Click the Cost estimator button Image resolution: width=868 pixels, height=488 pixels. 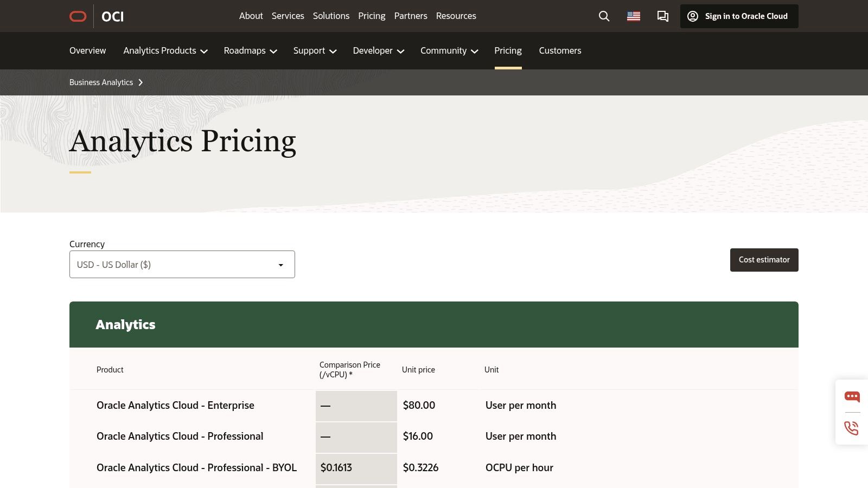pyautogui.click(x=764, y=260)
